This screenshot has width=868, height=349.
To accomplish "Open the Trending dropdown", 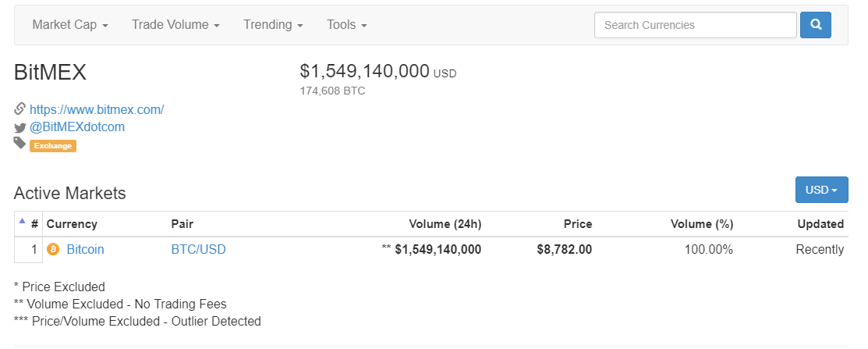I will click(274, 25).
